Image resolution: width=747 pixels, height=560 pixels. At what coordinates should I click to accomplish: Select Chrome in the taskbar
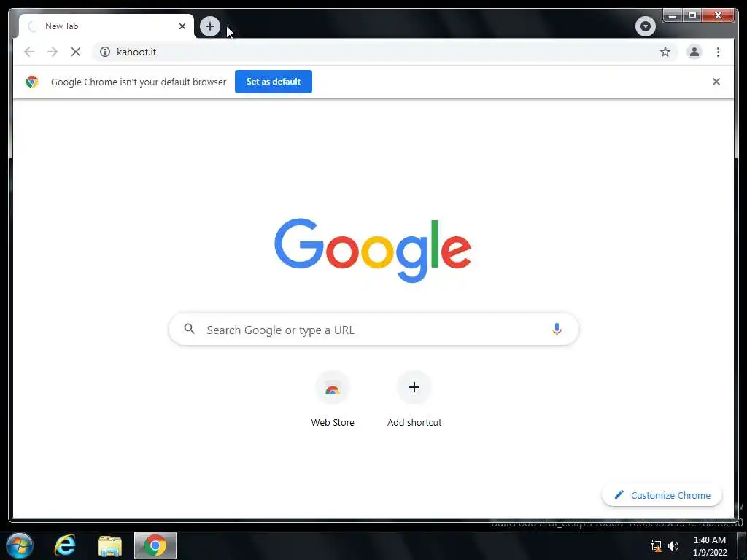click(x=155, y=545)
